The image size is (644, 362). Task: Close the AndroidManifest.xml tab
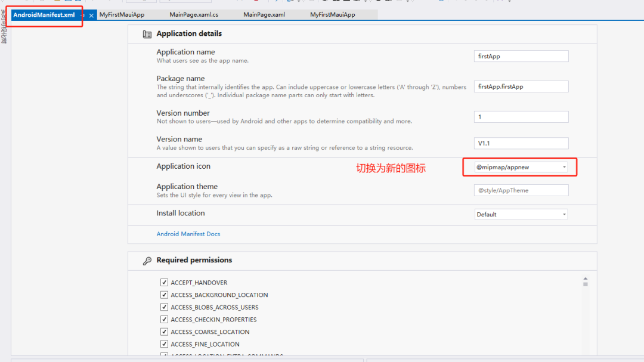[91, 16]
